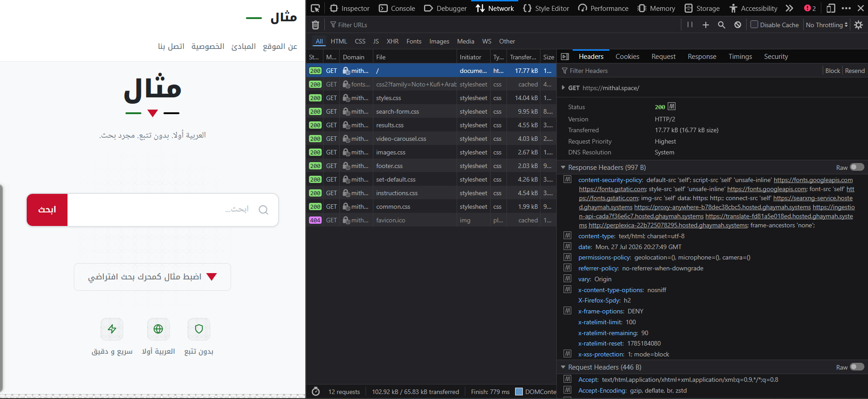Open the Cookies details tab
868x399 pixels.
(x=627, y=57)
